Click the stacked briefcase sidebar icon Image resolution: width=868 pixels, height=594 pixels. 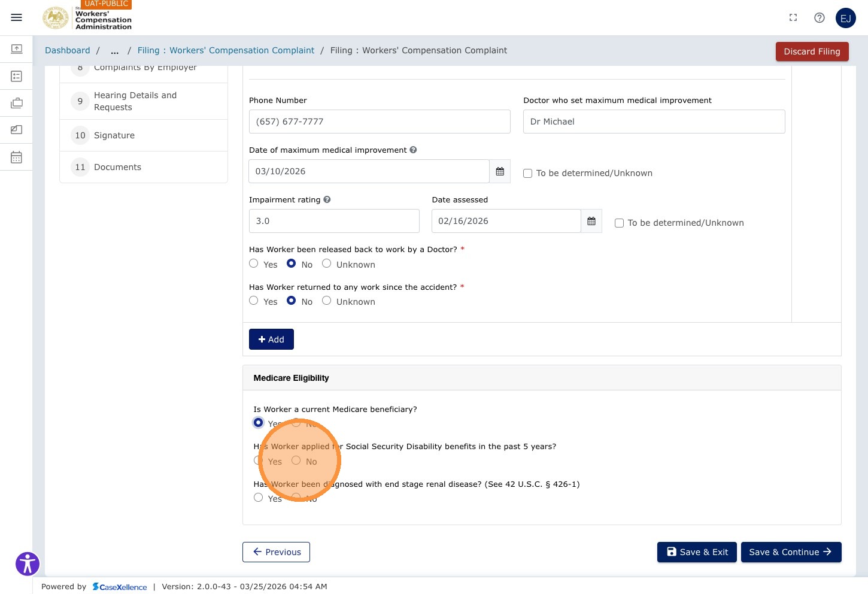coord(17,103)
